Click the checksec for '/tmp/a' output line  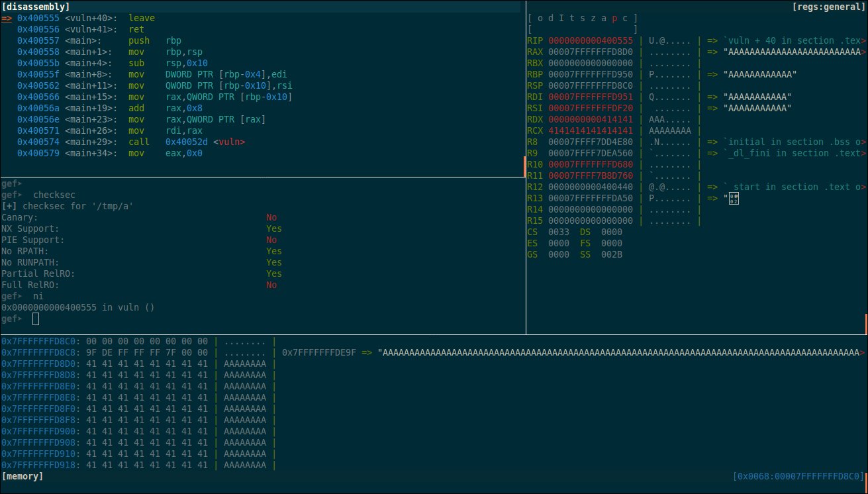68,205
